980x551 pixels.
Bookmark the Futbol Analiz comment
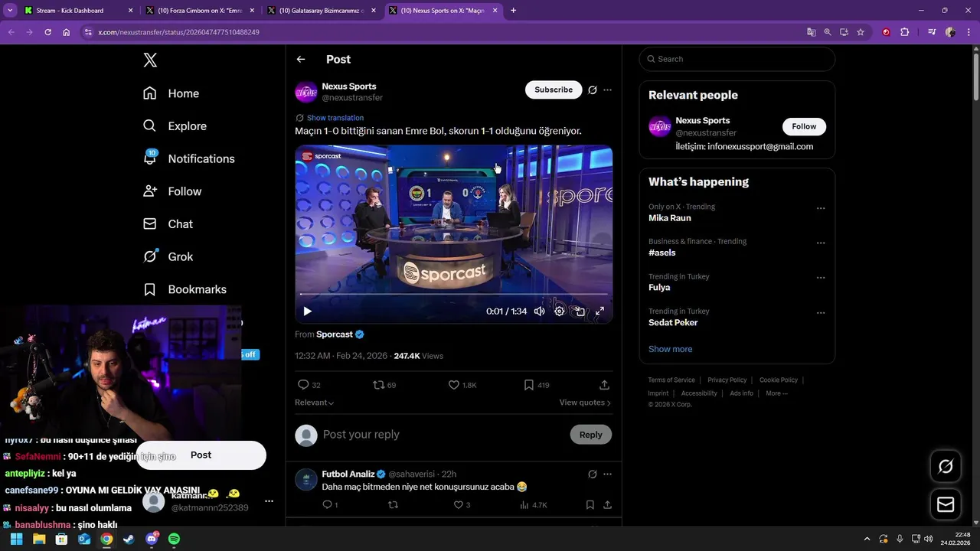click(590, 505)
